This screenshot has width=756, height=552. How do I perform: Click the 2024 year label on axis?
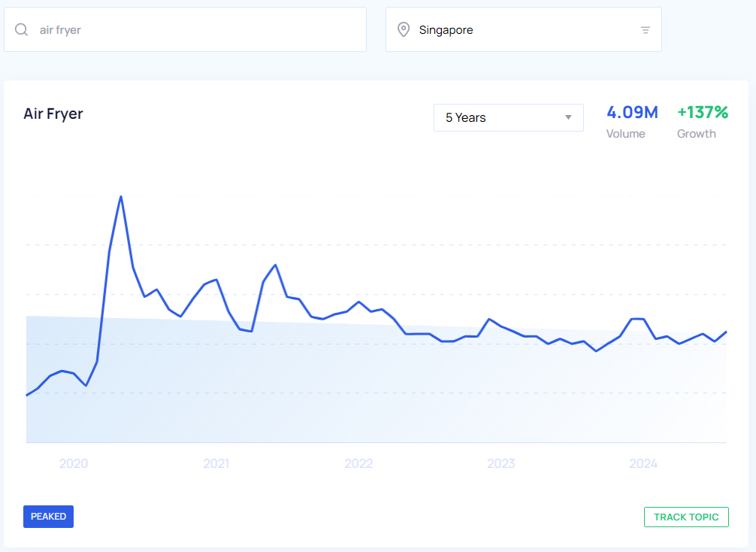(643, 463)
